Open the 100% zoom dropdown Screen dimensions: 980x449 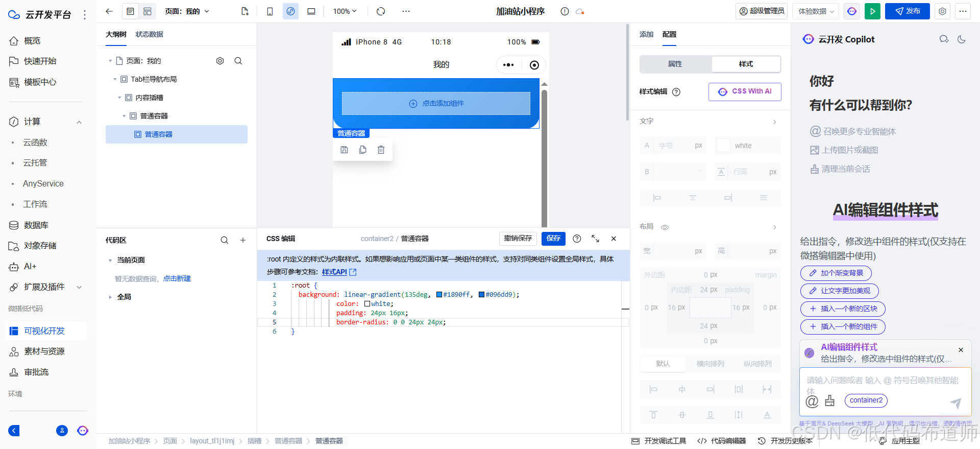click(345, 11)
